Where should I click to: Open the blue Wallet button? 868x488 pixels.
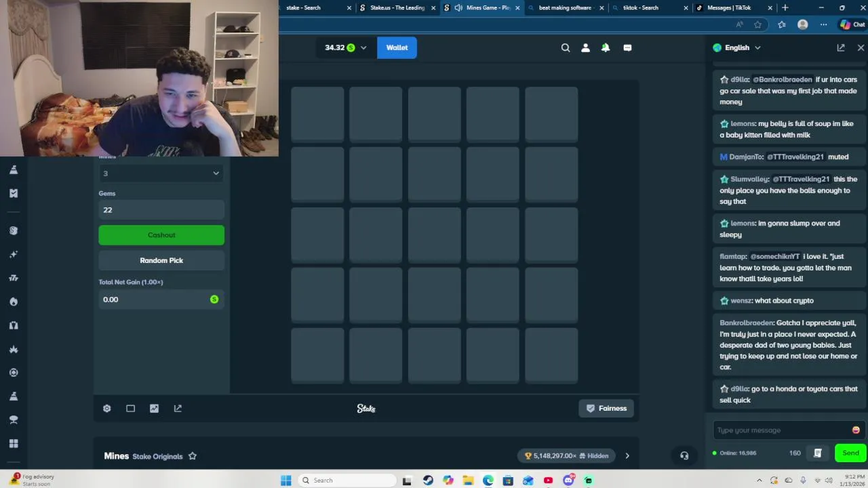(x=397, y=47)
